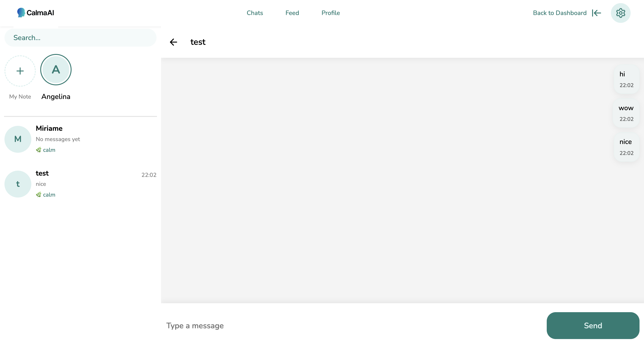Switch to the Chats tab

point(254,13)
